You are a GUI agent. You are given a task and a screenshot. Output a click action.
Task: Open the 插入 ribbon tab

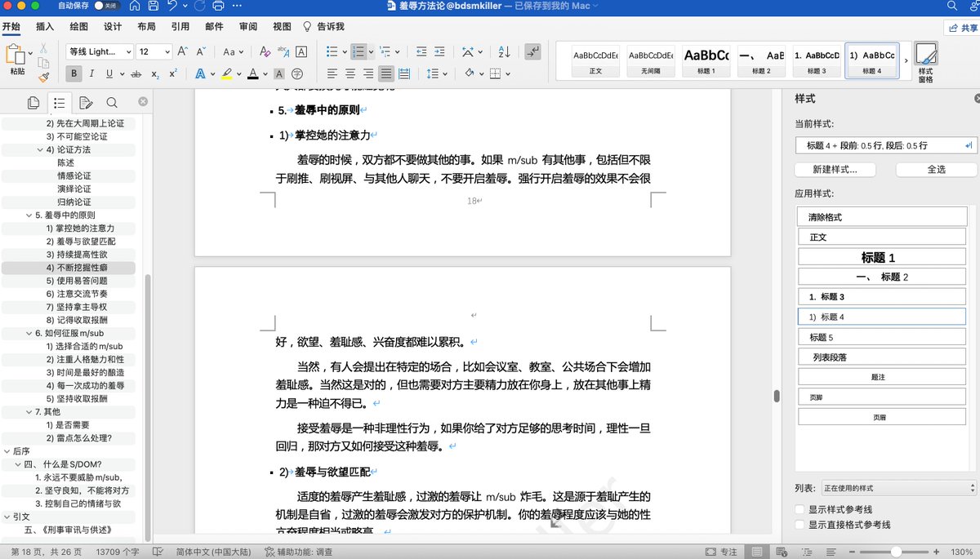click(45, 26)
